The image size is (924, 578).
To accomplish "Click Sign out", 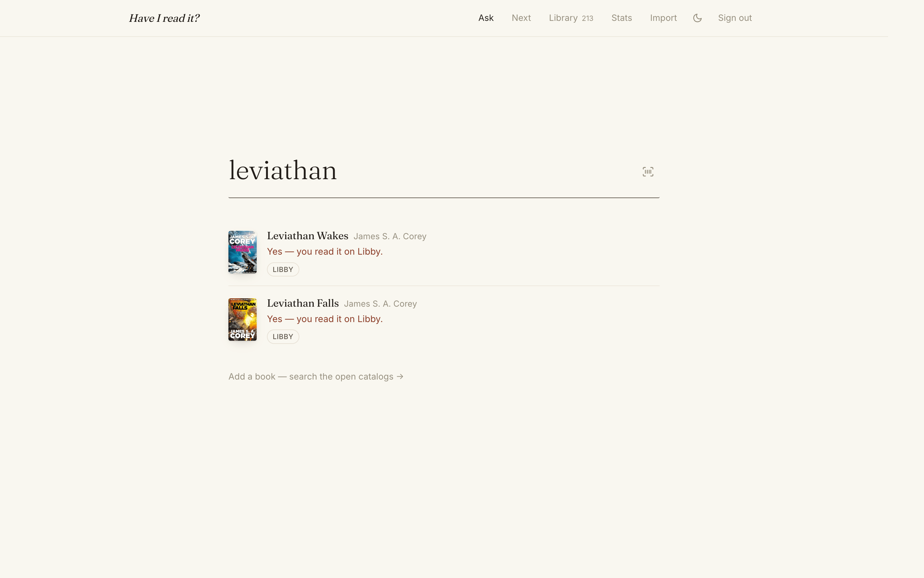I will [735, 18].
